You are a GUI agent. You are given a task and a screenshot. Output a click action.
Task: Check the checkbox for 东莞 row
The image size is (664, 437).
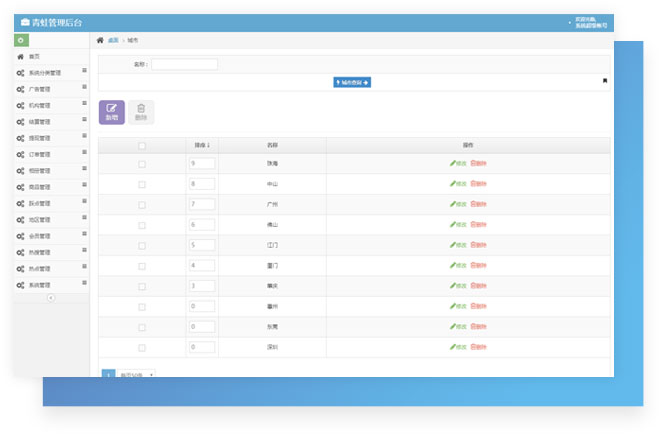click(x=142, y=327)
